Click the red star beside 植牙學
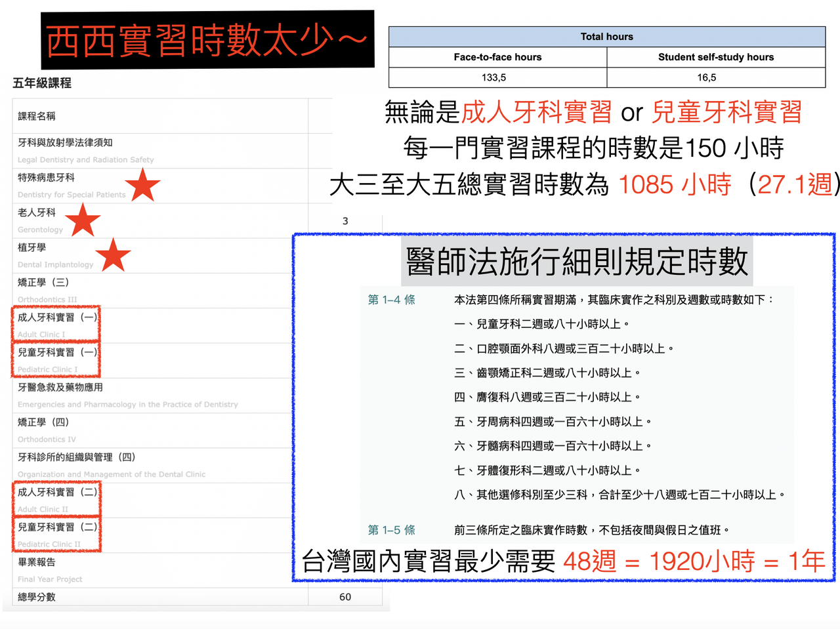The width and height of the screenshot is (840, 629). [x=113, y=255]
